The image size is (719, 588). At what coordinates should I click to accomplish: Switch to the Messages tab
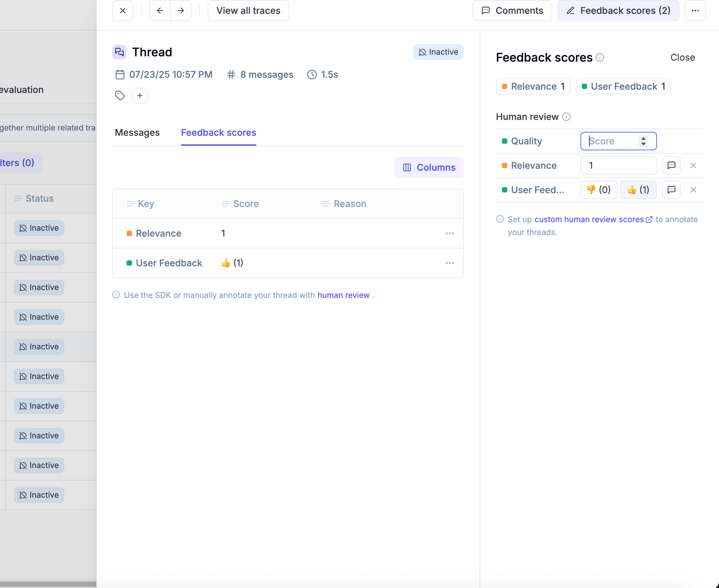(137, 132)
